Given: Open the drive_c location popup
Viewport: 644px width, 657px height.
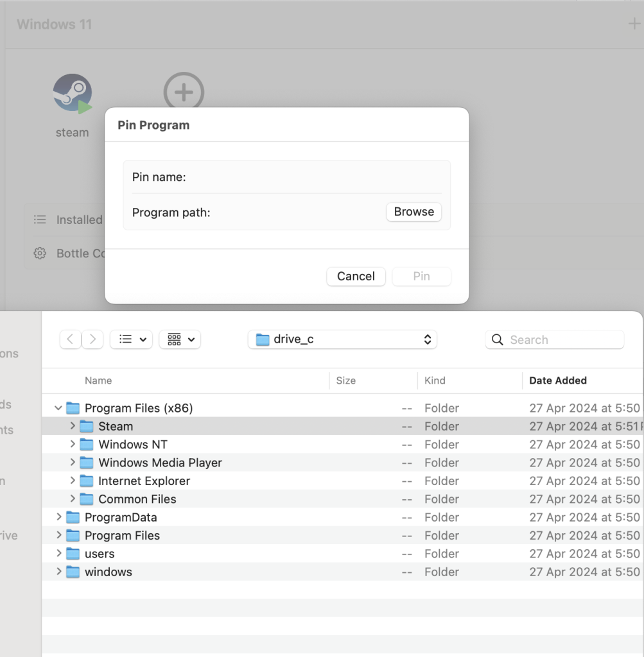Looking at the screenshot, I should pos(342,339).
